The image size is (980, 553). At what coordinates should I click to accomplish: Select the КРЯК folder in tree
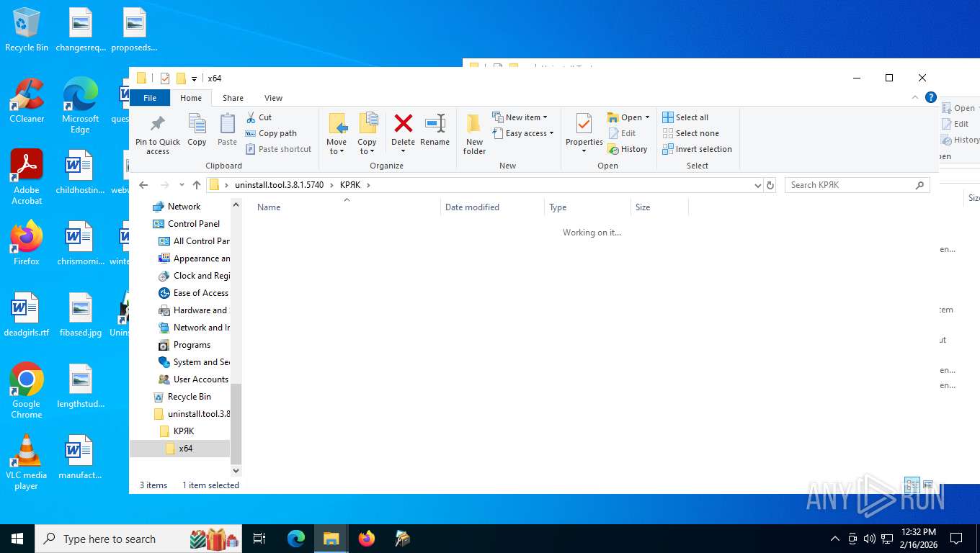(x=184, y=431)
